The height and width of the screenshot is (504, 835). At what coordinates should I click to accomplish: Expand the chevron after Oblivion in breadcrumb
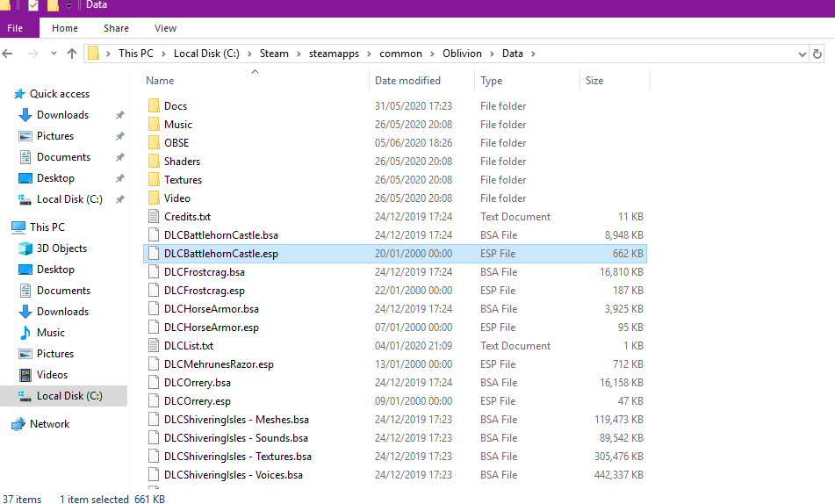click(492, 54)
